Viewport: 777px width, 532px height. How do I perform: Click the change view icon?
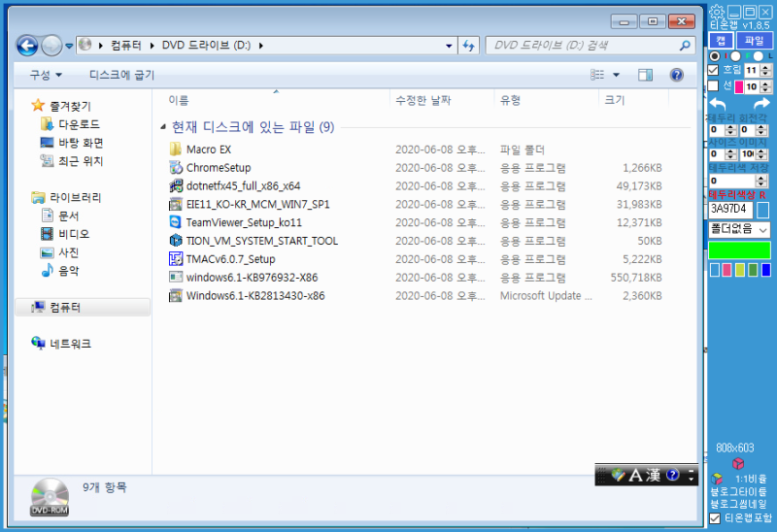click(597, 75)
